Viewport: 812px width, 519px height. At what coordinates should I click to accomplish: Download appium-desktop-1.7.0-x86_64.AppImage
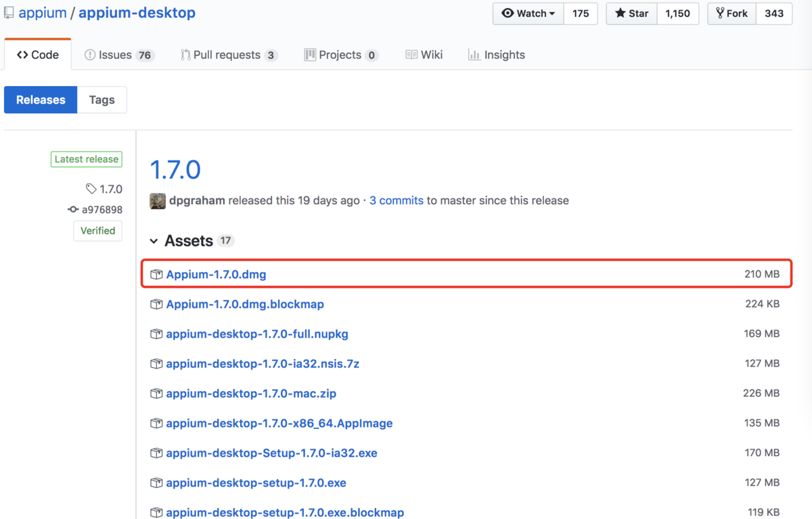click(279, 423)
